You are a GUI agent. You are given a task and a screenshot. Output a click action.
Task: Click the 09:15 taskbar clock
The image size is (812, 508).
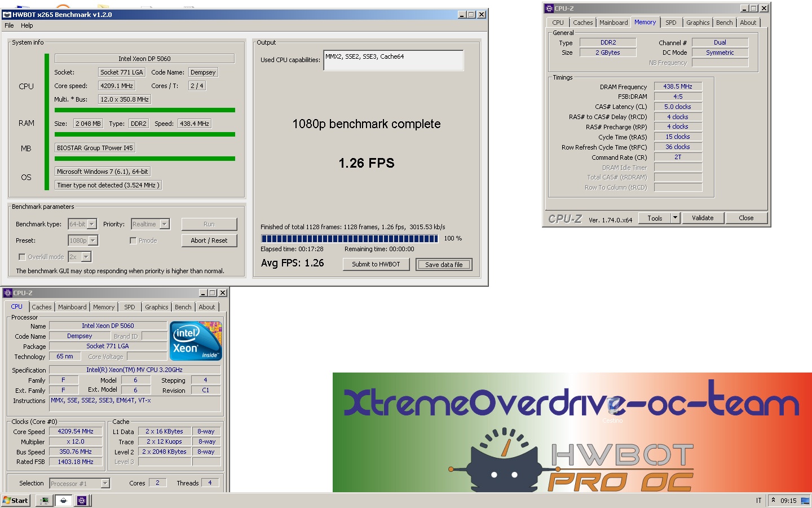(788, 501)
